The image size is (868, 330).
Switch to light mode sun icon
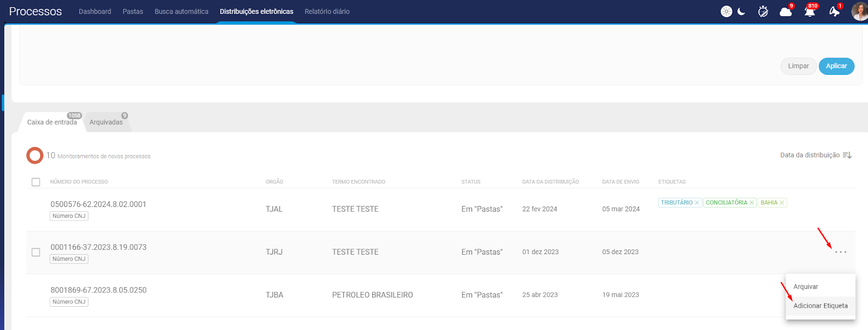click(726, 11)
